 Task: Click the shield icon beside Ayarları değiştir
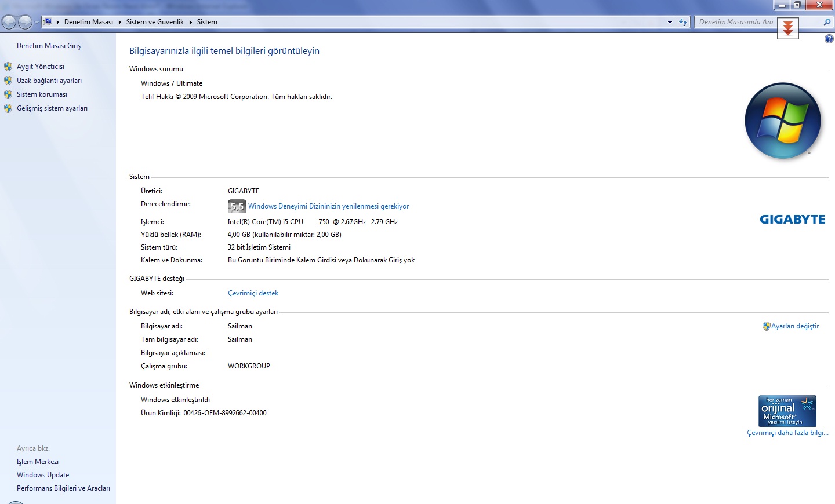(x=766, y=326)
